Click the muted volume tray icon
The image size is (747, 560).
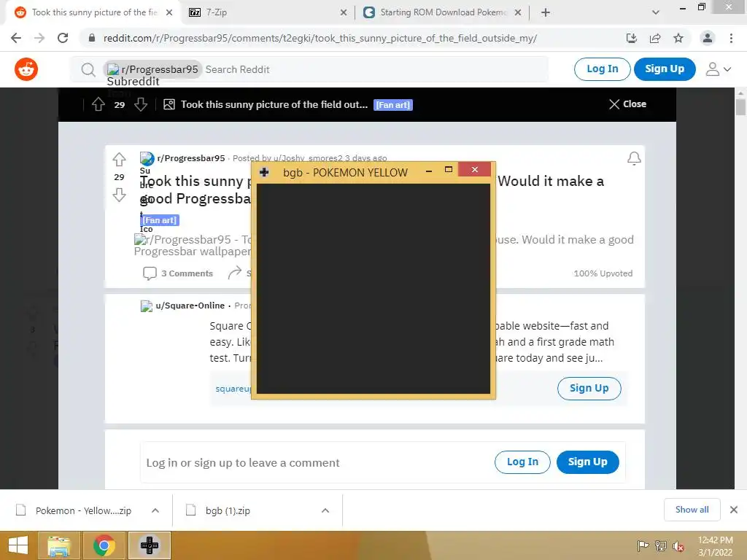[678, 545]
